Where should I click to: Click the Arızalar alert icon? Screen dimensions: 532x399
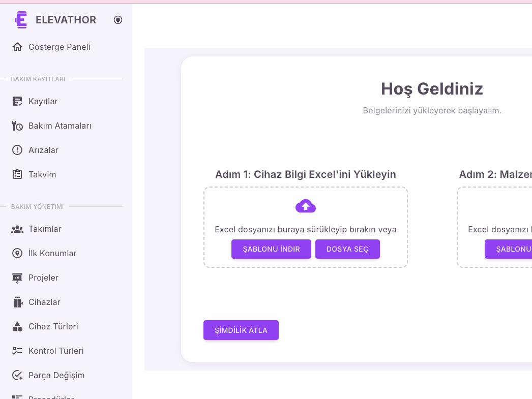pyautogui.click(x=17, y=150)
